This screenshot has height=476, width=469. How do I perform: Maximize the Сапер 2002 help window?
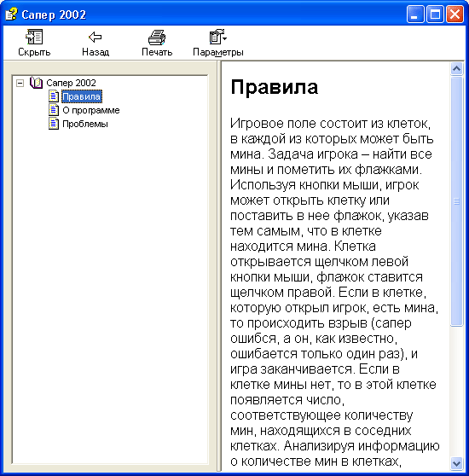435,15
